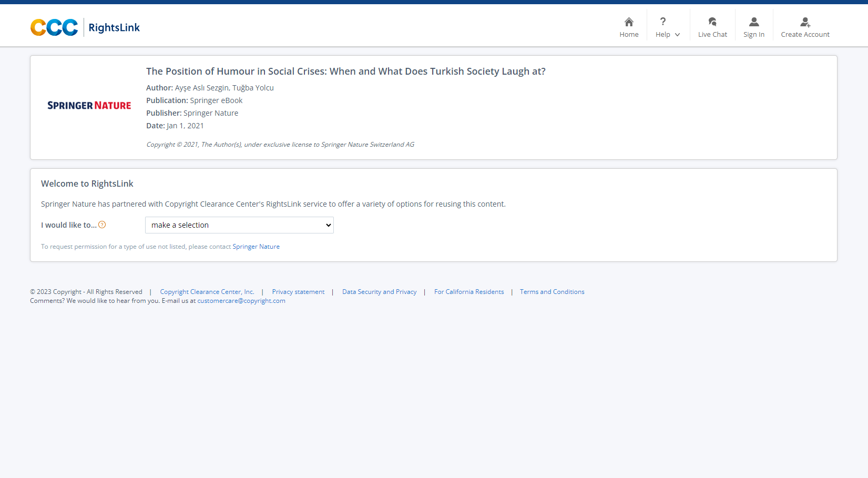
Task: Open the 'make a selection' dropdown
Action: click(x=239, y=225)
